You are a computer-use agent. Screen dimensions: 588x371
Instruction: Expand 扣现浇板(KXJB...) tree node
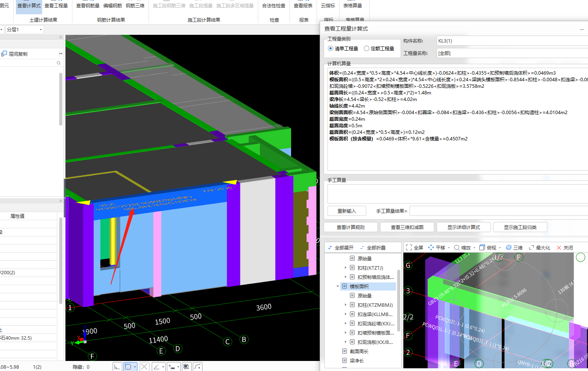[346, 342]
